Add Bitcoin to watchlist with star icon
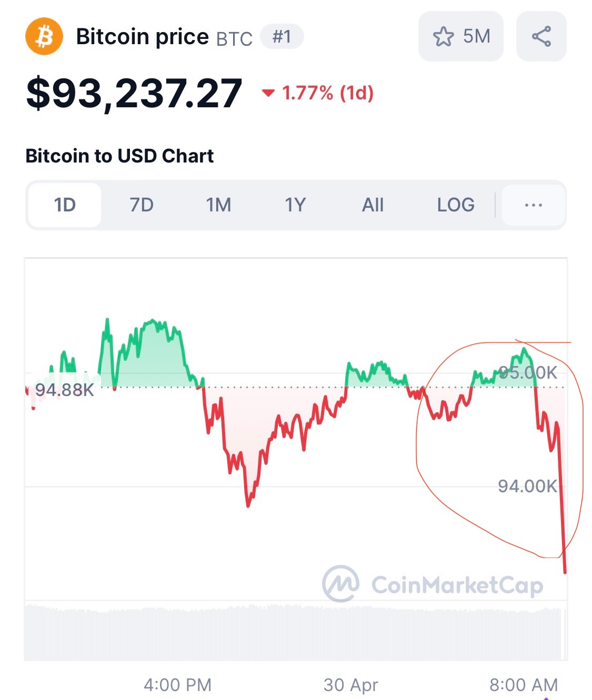 [x=443, y=37]
